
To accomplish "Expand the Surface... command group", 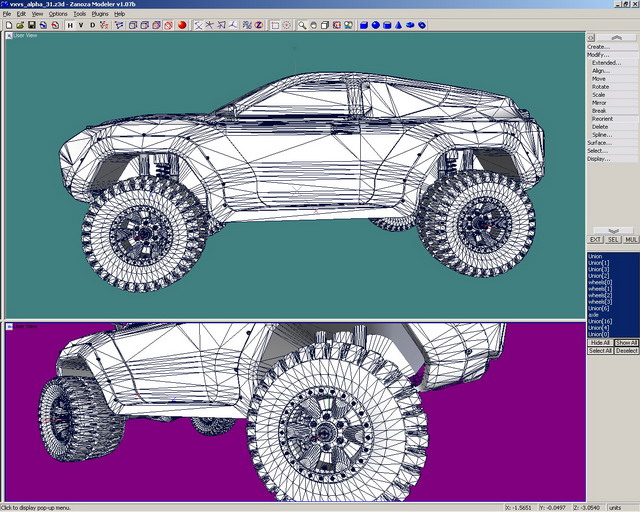I will coord(598,143).
